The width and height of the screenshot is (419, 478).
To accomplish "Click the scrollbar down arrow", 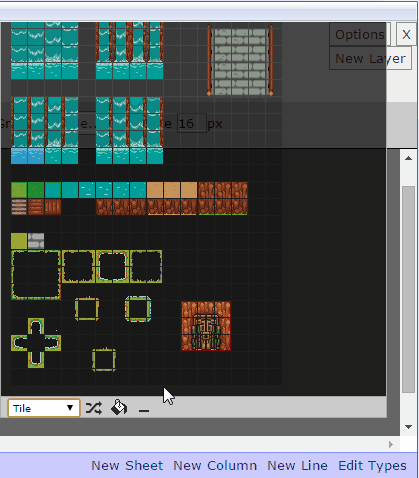I will tap(408, 427).
